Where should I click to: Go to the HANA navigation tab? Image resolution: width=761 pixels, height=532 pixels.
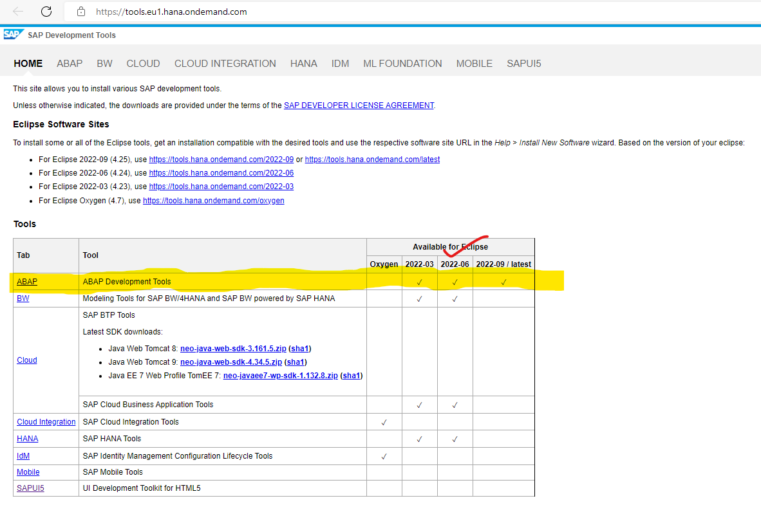tap(303, 63)
